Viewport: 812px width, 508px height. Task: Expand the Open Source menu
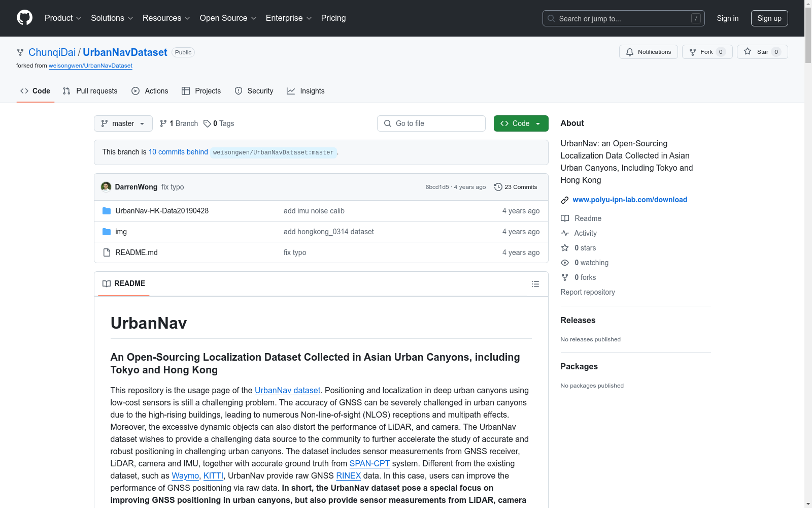228,18
